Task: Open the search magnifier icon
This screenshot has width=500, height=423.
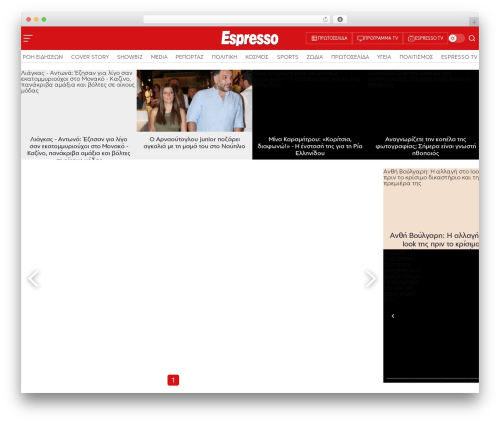Action: coord(472,38)
